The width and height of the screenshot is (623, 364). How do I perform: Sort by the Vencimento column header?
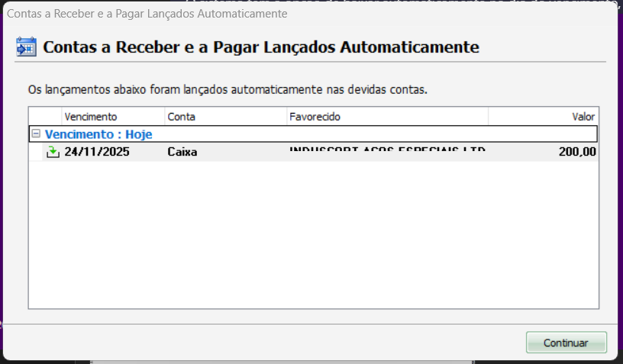tap(112, 117)
